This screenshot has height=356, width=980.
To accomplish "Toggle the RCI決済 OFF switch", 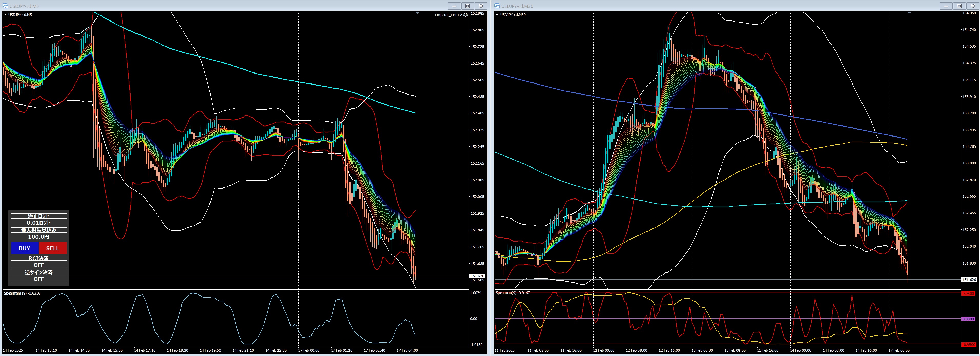I will tap(39, 265).
